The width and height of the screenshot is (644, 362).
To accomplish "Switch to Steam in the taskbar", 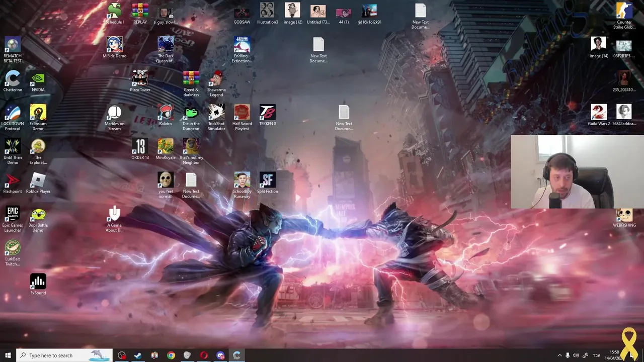I will 138,355.
